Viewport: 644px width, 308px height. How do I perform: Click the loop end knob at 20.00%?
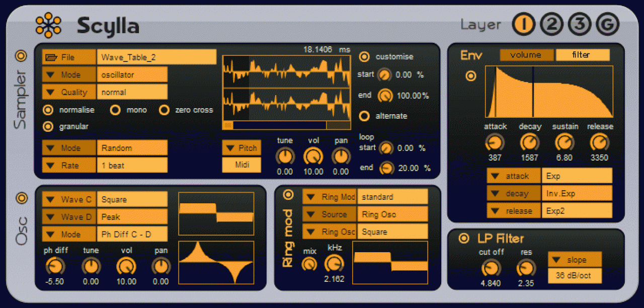(387, 168)
